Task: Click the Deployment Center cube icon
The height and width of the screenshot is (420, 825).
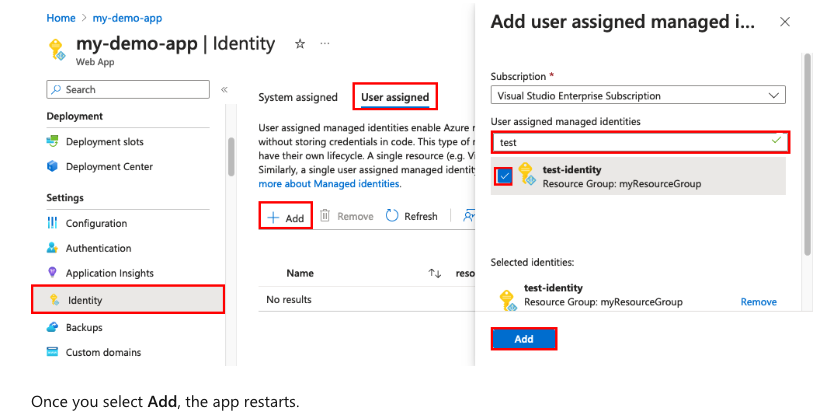Action: 52,166
